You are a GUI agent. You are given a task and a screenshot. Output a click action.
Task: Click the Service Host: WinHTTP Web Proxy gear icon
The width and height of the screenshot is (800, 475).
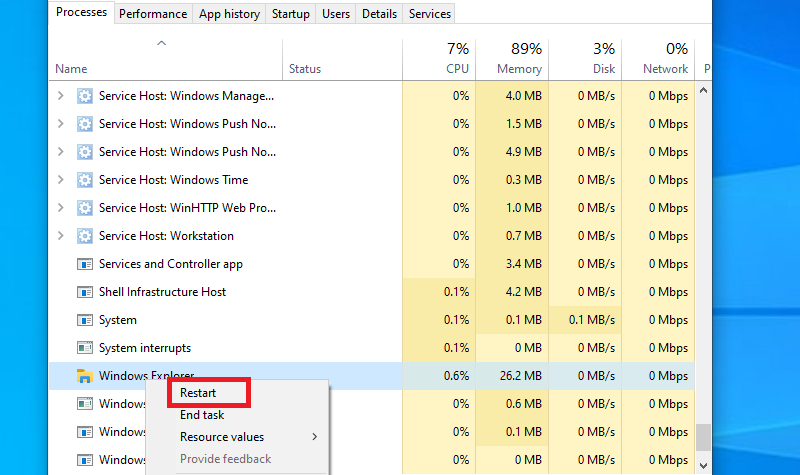(85, 208)
